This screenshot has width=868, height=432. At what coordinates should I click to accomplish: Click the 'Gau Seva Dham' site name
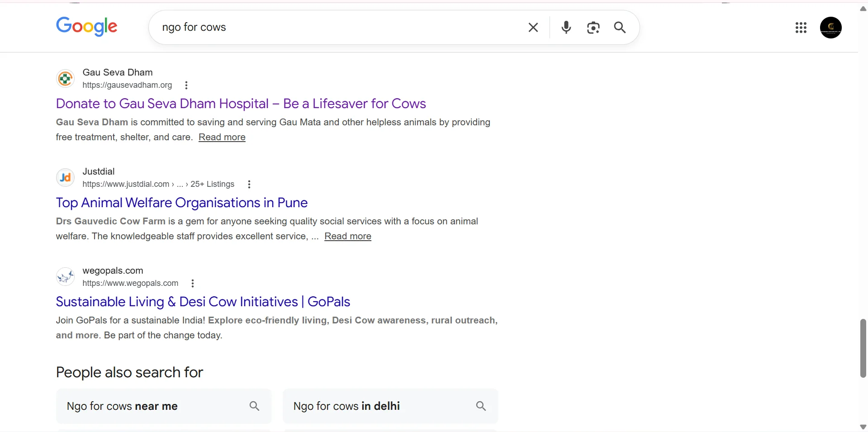(x=118, y=72)
